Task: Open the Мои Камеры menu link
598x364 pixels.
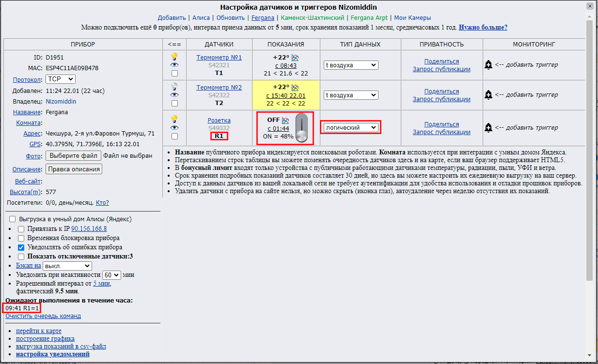Action: 412,17
